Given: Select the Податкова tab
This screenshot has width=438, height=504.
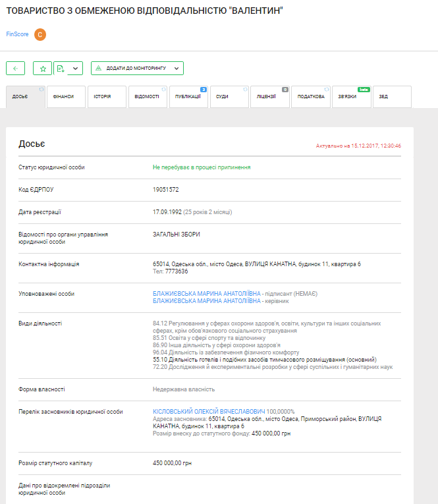Looking at the screenshot, I should click(x=310, y=97).
